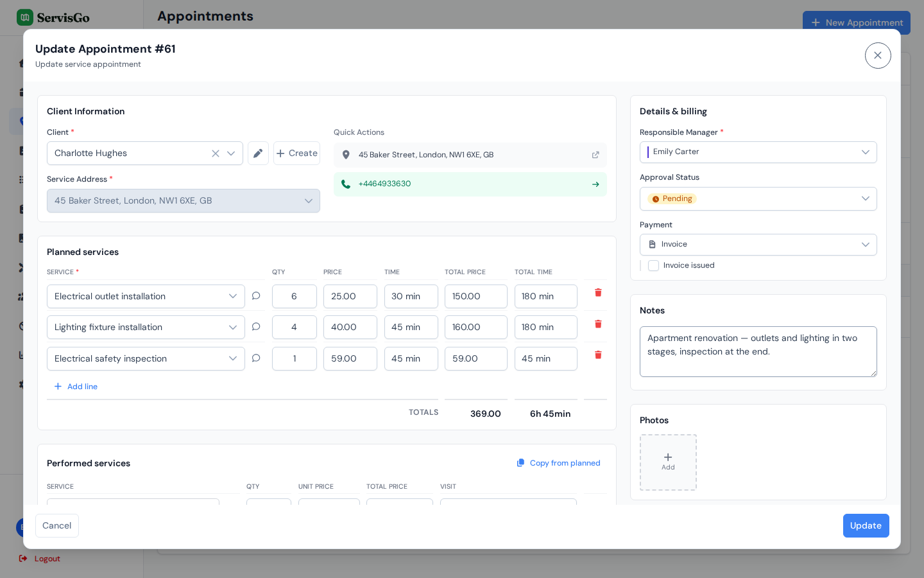Click the map pin icon in Quick Actions
Viewport: 924px width, 578px height.
(346, 155)
